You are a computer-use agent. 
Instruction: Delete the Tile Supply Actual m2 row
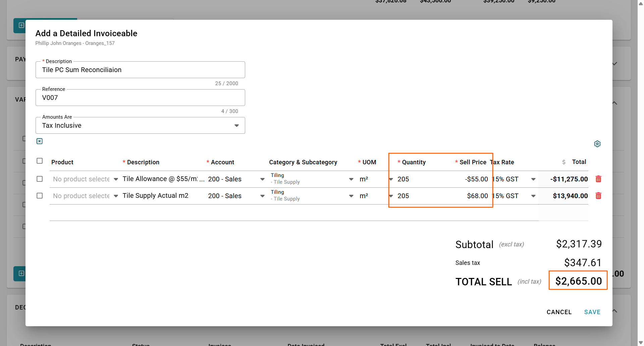tap(598, 196)
